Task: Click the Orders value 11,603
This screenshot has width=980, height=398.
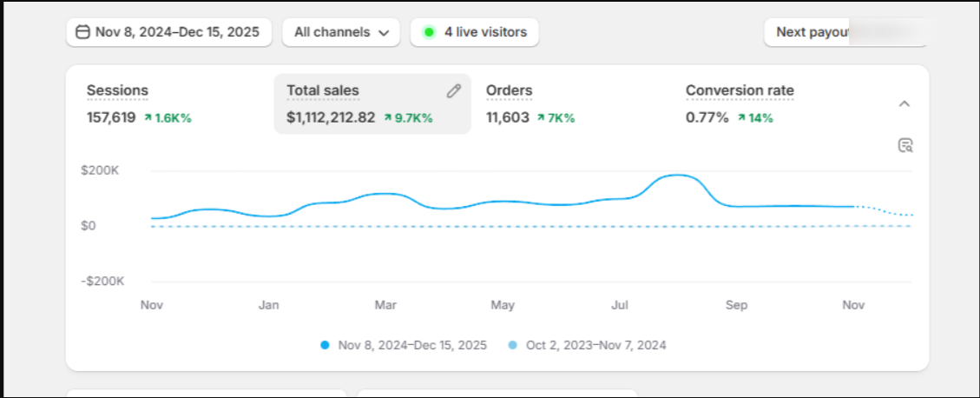Action: (508, 117)
